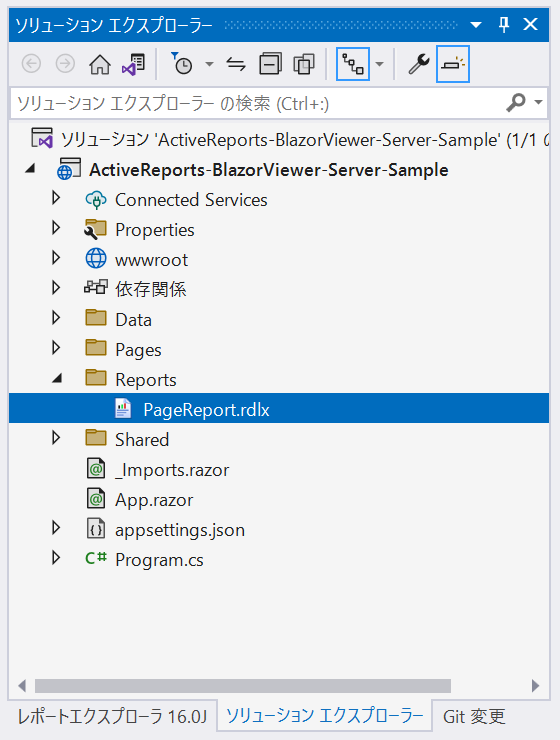Open the file nesting dropdown arrow
Image resolution: width=560 pixels, height=740 pixels.
pyautogui.click(x=379, y=64)
